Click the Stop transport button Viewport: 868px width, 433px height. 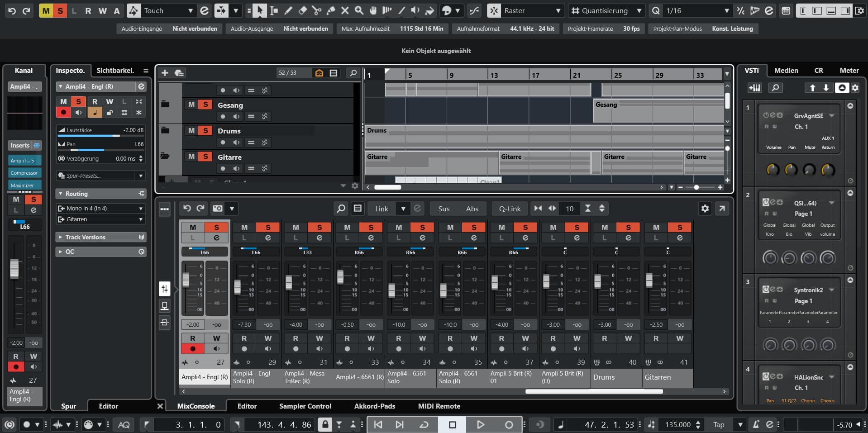click(452, 424)
